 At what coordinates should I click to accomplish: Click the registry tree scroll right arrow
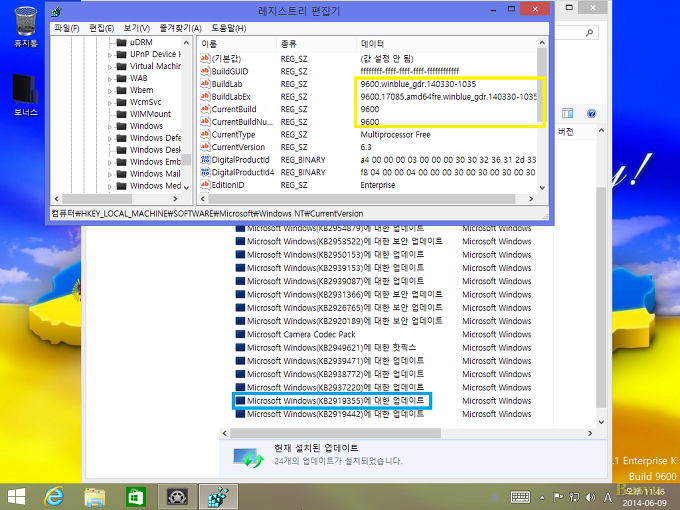(x=175, y=199)
